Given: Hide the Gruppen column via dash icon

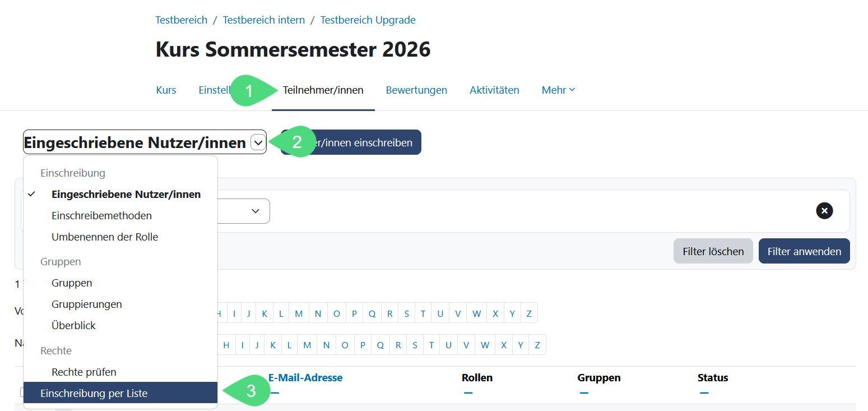Looking at the screenshot, I should coord(584,393).
